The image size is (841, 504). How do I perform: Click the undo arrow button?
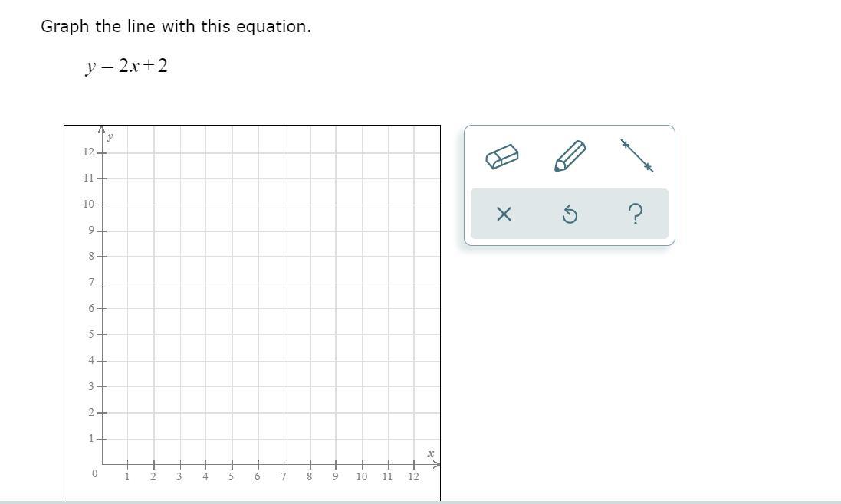point(570,214)
